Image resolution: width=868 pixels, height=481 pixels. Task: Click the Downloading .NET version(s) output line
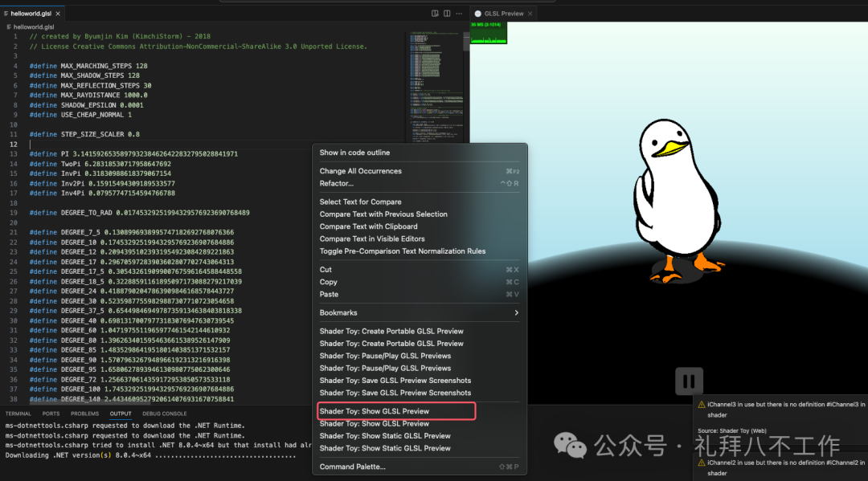[x=150, y=455]
